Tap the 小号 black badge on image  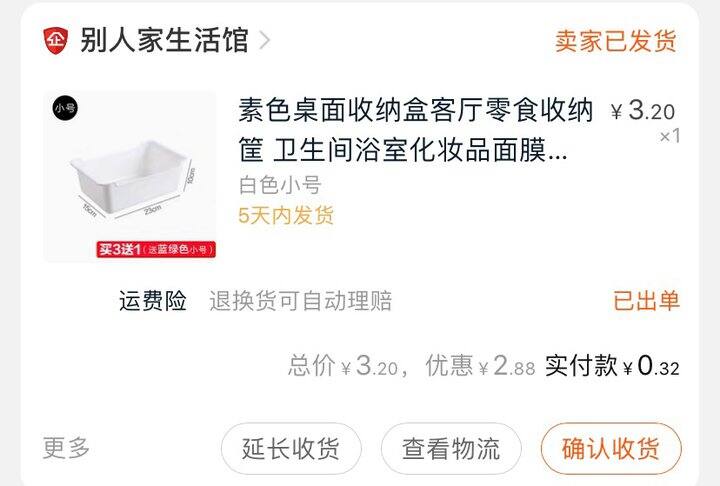[65, 108]
